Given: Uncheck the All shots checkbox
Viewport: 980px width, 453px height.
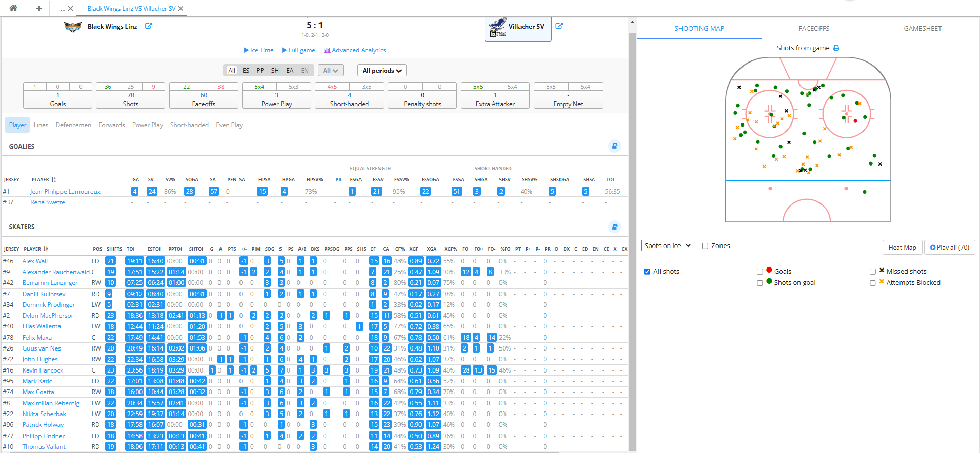Looking at the screenshot, I should pyautogui.click(x=647, y=272).
